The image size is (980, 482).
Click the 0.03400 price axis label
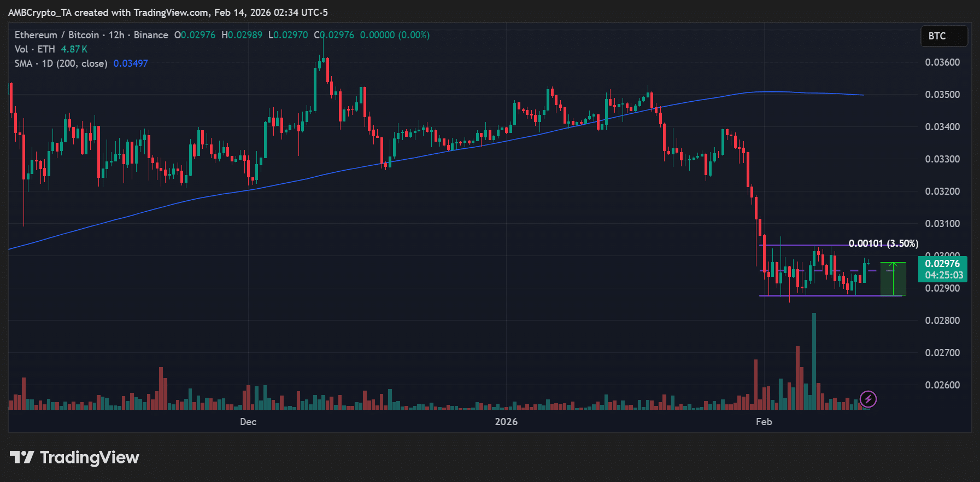pyautogui.click(x=942, y=127)
